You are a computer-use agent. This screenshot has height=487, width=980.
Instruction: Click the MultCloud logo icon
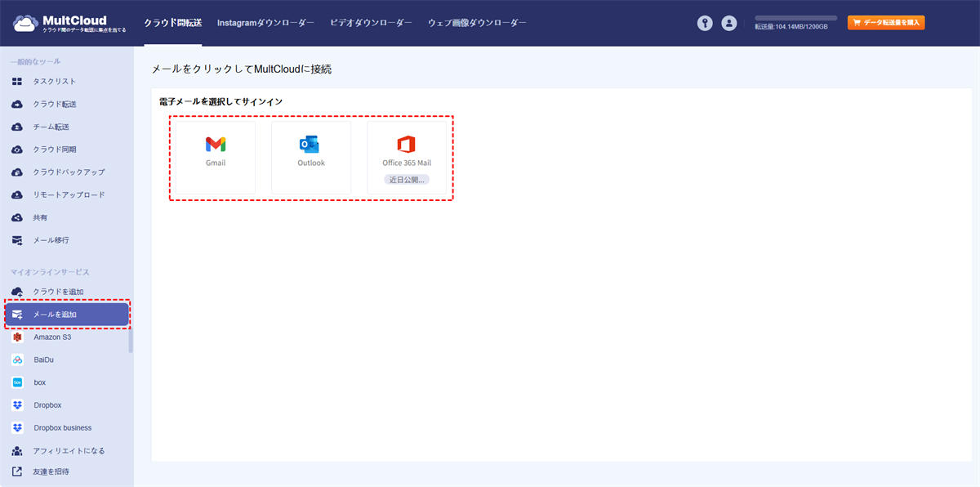click(x=25, y=24)
